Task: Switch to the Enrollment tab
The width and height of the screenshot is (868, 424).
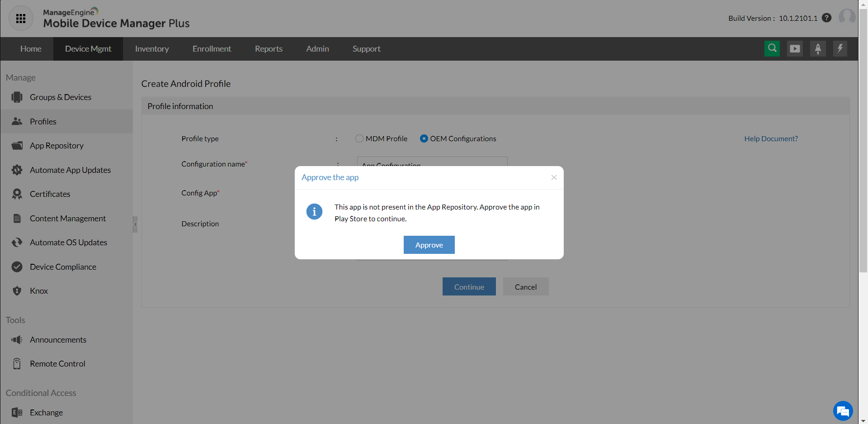Action: (212, 49)
